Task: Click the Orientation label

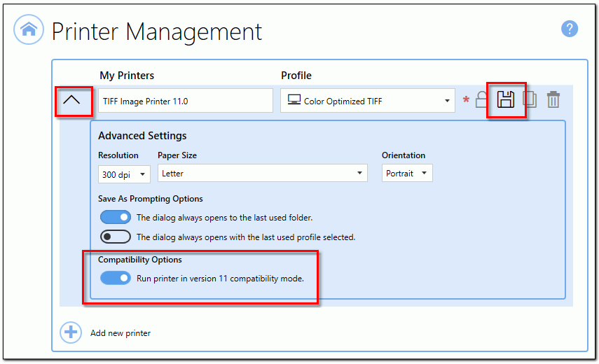Action: coord(404,155)
